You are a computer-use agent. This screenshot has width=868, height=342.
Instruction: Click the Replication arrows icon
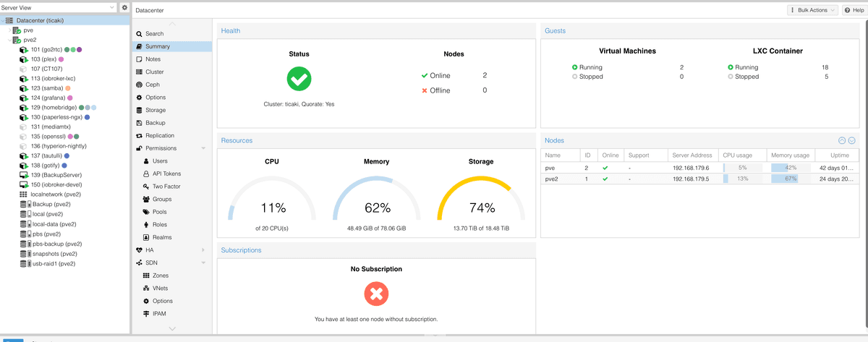(x=139, y=135)
